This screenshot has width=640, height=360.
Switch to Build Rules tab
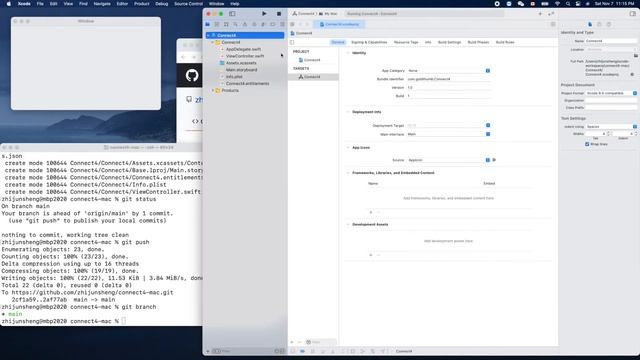pos(505,42)
